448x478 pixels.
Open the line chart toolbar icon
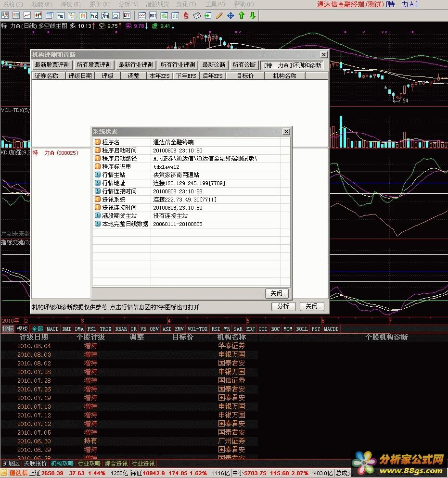pyautogui.click(x=27, y=15)
